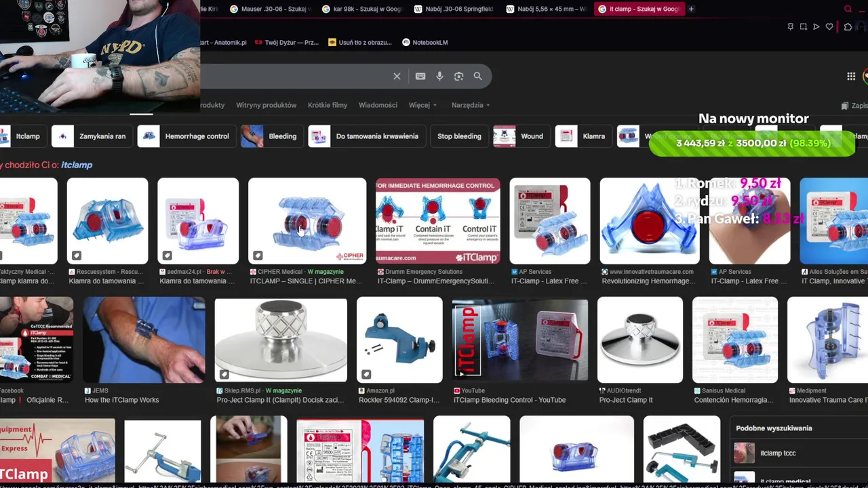Open the on-screen keyboard input tool
The width and height of the screenshot is (868, 488).
click(420, 77)
